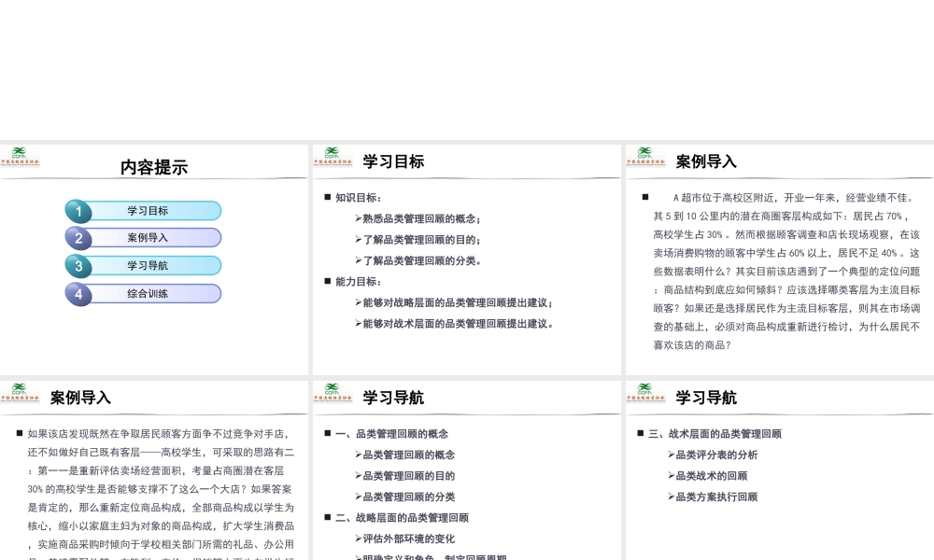Toggle the numbered circle 3 next to 学习导航
This screenshot has height=560, width=934.
(78, 266)
